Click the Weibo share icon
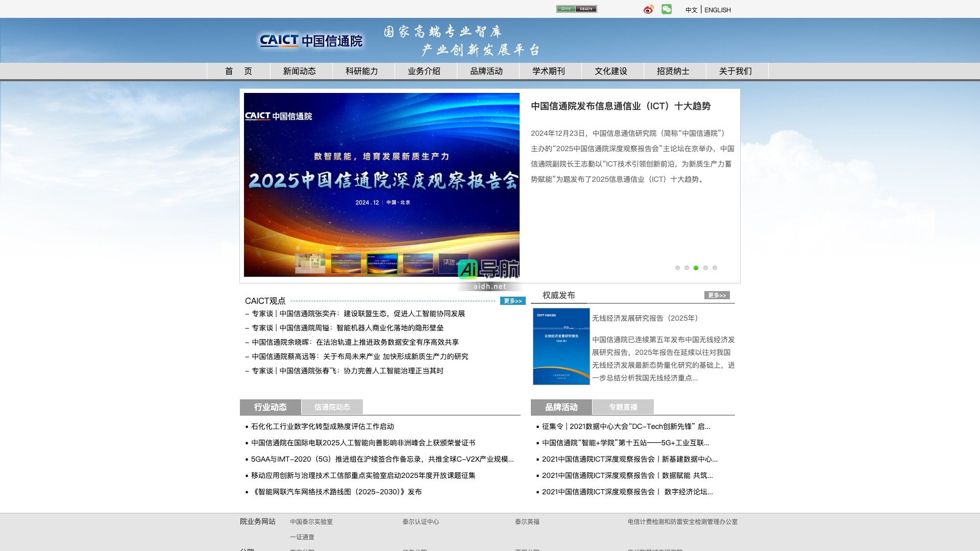The image size is (980, 551). tap(648, 9)
